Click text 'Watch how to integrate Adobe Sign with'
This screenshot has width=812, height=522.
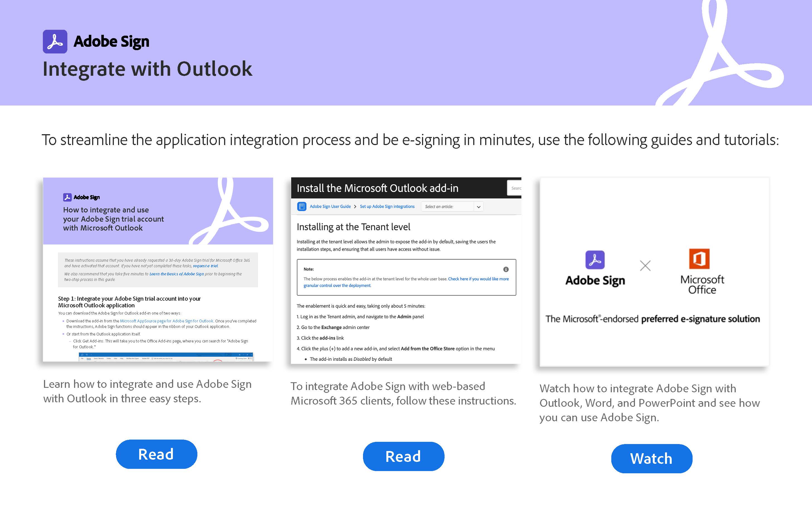point(638,388)
